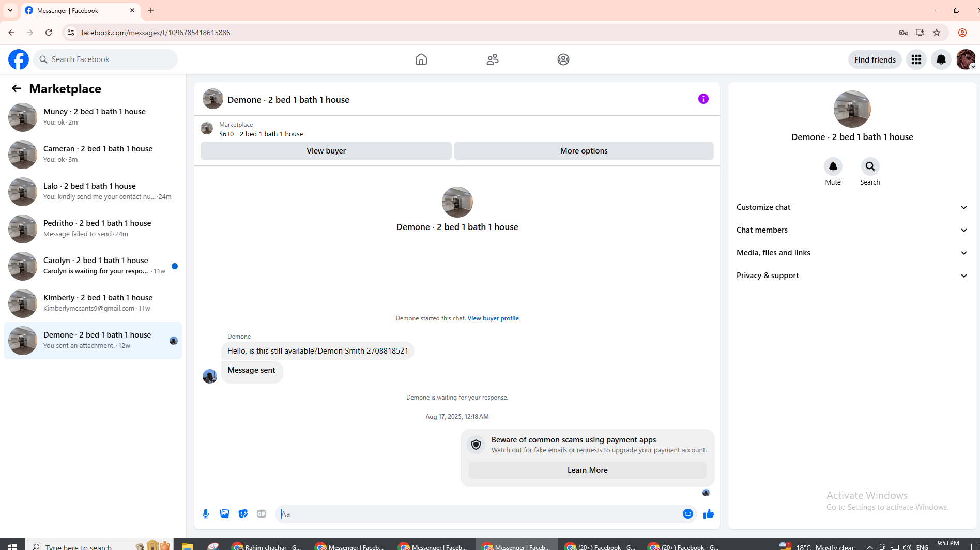Open a new browser tab
Image resolution: width=980 pixels, height=550 pixels.
(x=151, y=10)
